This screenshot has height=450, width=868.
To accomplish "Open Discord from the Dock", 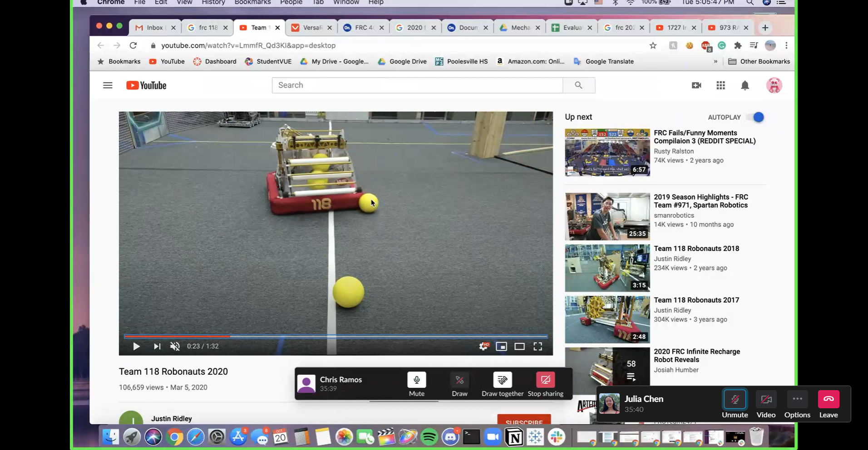I will pos(450,437).
